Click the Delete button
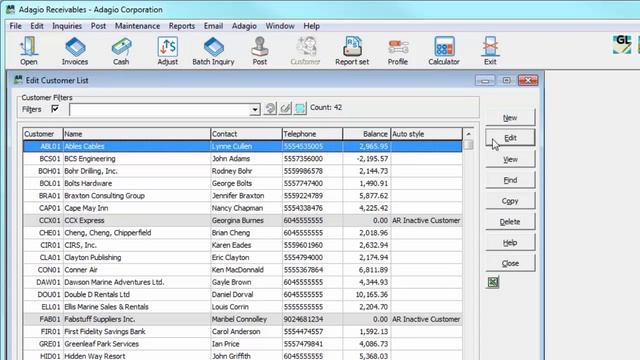This screenshot has height=360, width=640. [x=510, y=222]
